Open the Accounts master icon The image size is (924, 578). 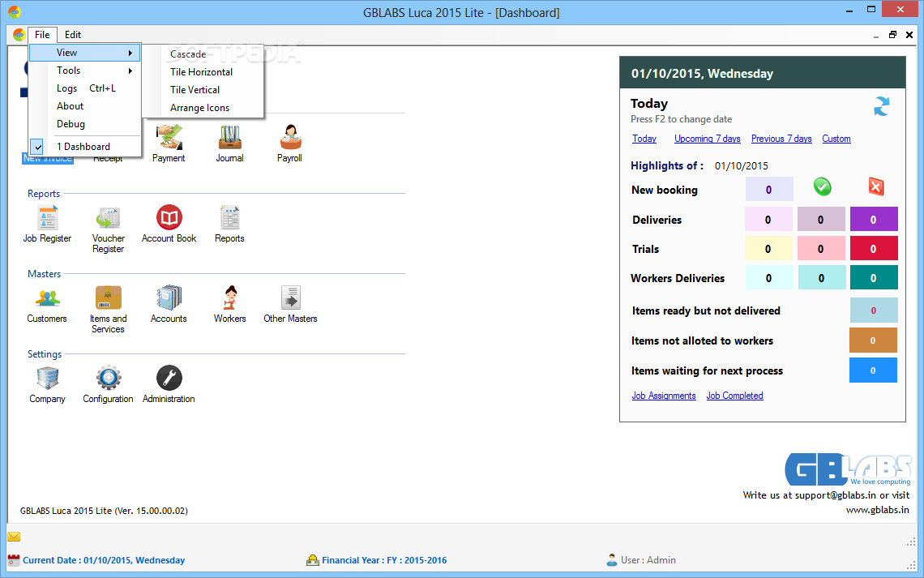[x=169, y=298]
